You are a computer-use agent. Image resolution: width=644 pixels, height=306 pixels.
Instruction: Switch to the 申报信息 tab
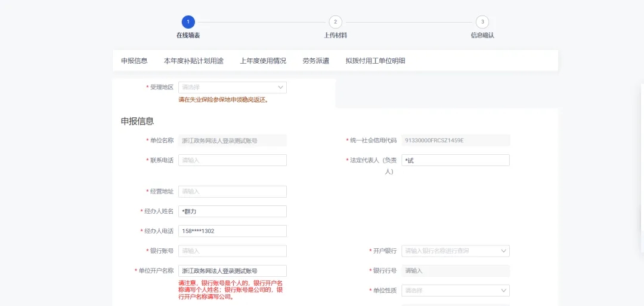click(134, 61)
